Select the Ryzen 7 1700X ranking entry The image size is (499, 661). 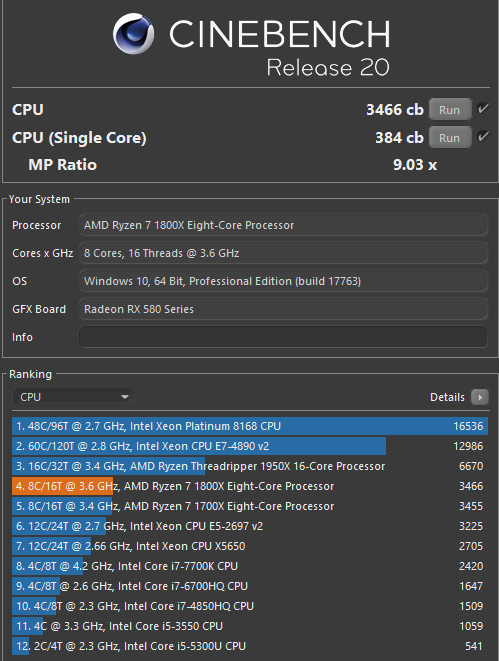click(250, 506)
